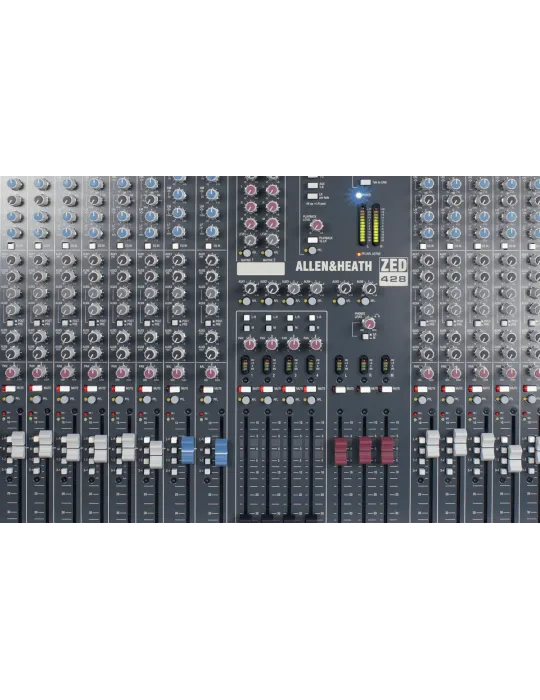Grab the leftmost blue channel fader
The image size is (540, 700).
(x=187, y=449)
